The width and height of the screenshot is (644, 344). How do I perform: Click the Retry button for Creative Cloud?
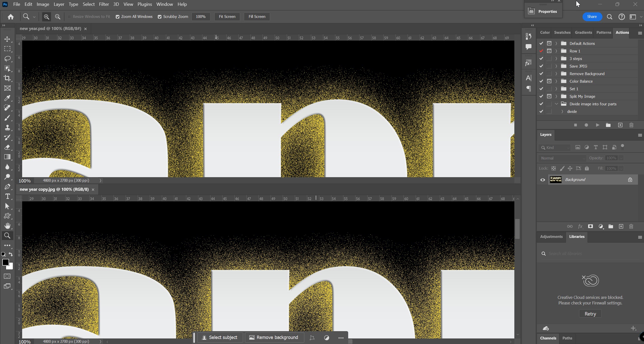click(590, 314)
